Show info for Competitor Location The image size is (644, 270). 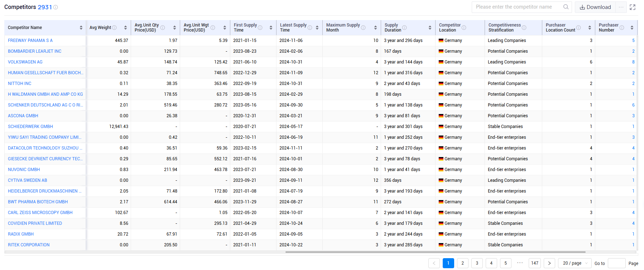(464, 28)
